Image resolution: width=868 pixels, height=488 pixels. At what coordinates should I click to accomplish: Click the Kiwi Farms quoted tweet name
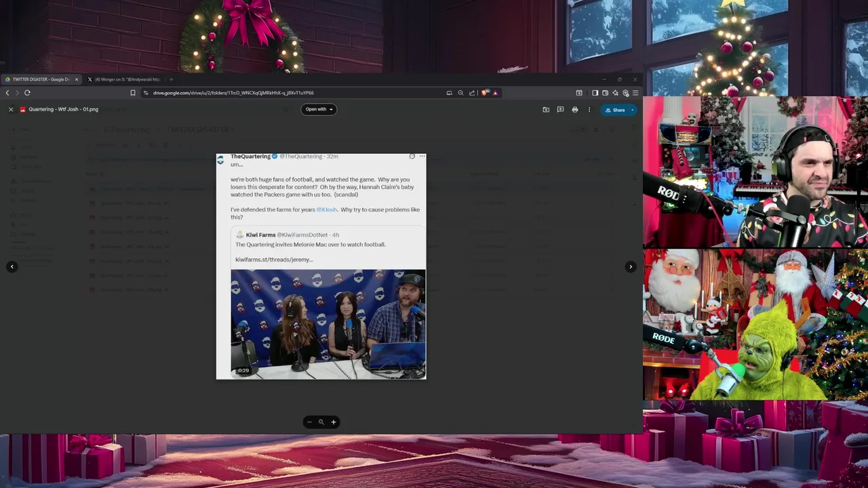click(x=260, y=235)
